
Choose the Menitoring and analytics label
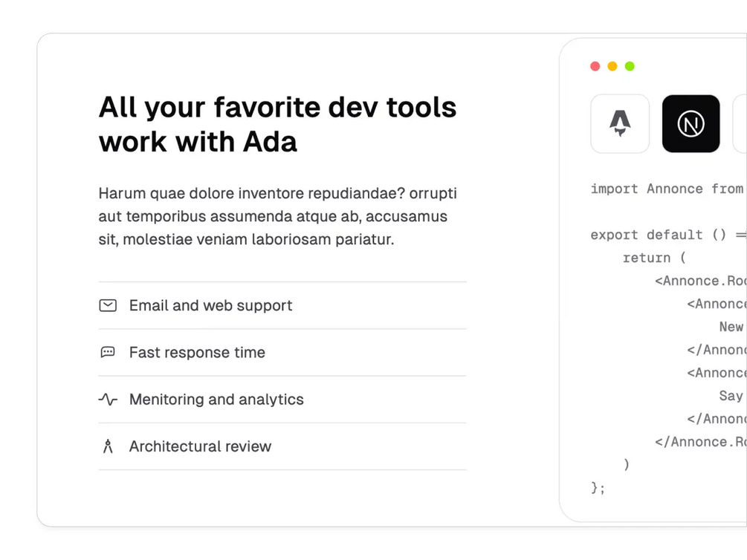click(216, 400)
